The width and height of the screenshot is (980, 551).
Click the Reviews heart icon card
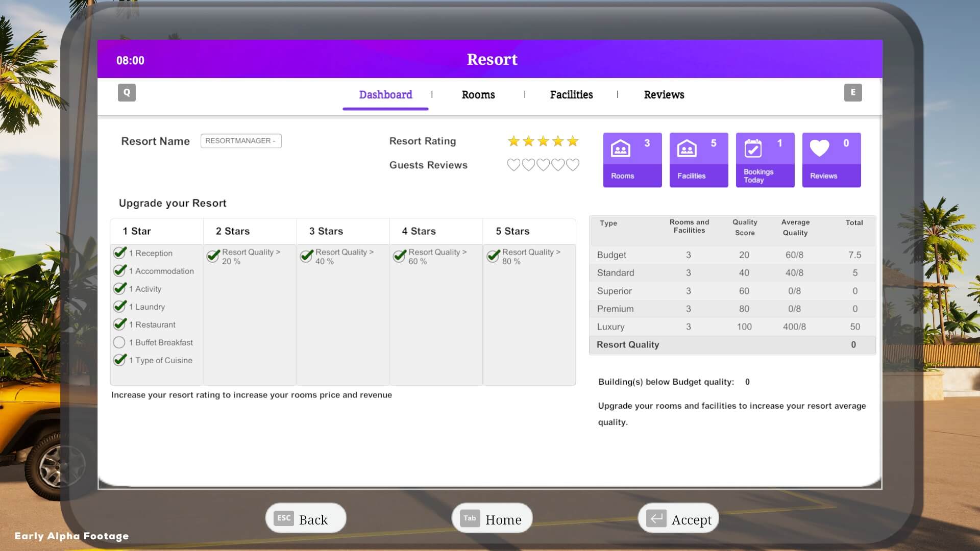pyautogui.click(x=818, y=148)
